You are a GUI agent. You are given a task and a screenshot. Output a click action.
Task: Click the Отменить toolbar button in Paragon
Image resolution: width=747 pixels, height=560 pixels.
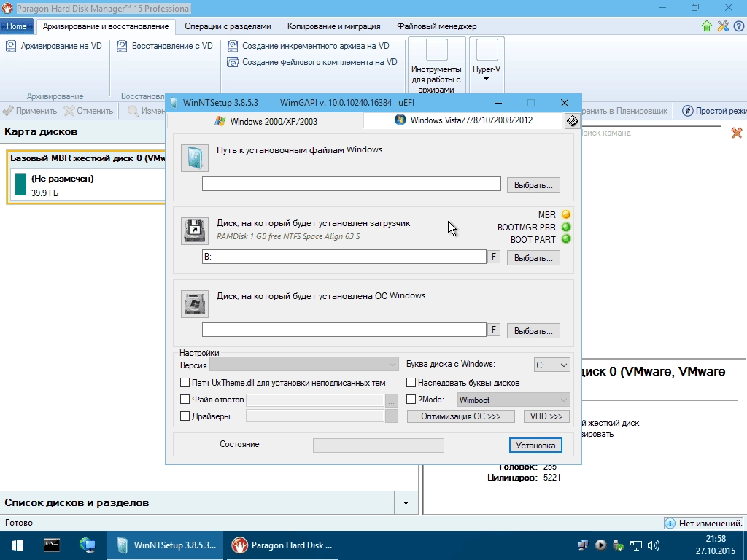point(88,111)
